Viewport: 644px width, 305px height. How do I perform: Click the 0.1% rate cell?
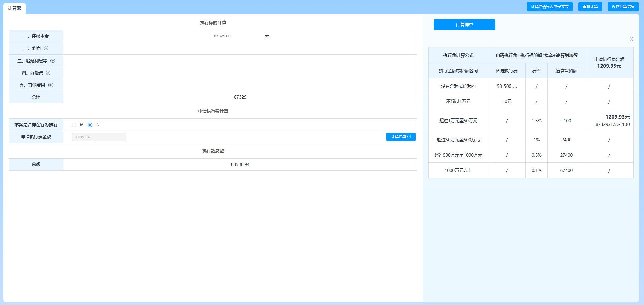click(536, 170)
